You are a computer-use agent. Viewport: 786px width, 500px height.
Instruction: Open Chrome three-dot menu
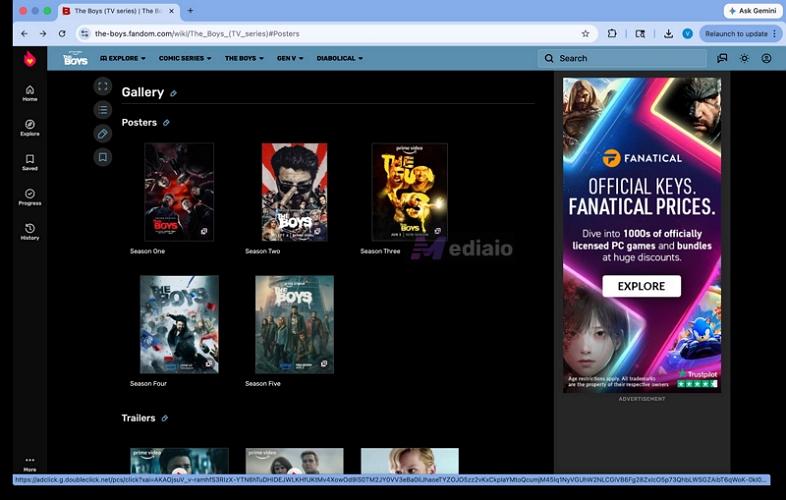[774, 34]
